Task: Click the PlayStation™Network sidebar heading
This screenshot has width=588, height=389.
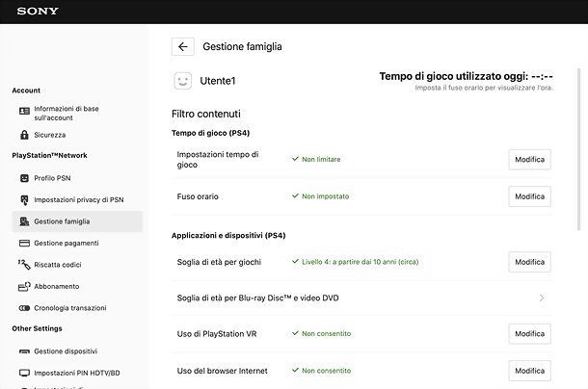Action: coord(49,156)
